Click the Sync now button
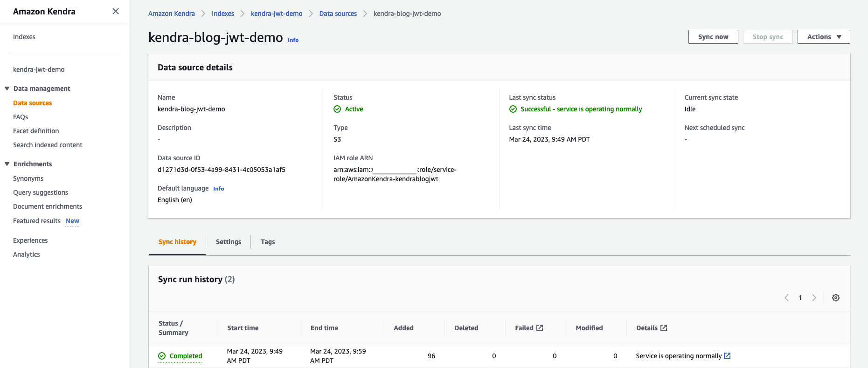This screenshot has height=368, width=868. [713, 37]
